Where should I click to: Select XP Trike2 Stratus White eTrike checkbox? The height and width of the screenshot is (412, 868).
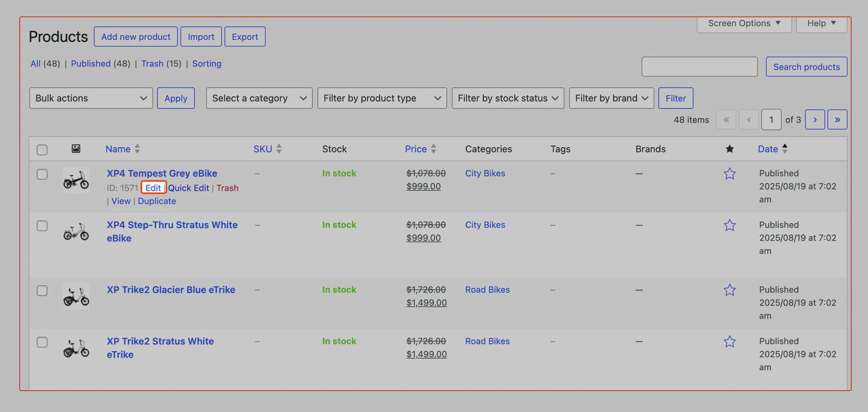[42, 342]
